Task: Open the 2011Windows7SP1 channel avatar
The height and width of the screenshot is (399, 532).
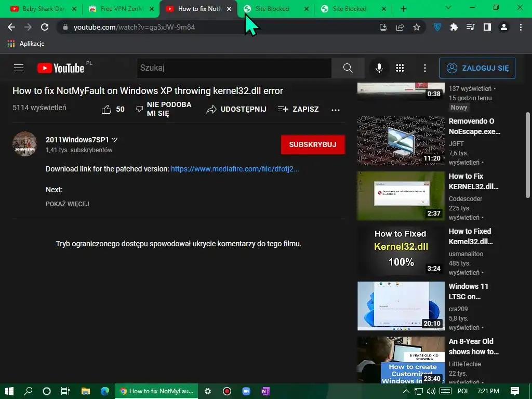Action: pos(25,144)
